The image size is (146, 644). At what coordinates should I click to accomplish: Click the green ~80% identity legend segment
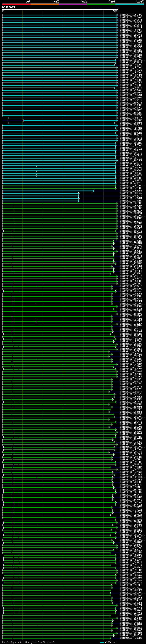pos(101,4)
